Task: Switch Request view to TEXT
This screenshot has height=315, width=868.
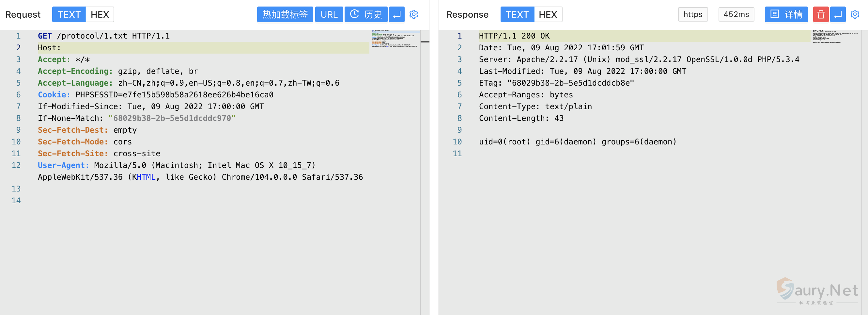Action: click(69, 14)
